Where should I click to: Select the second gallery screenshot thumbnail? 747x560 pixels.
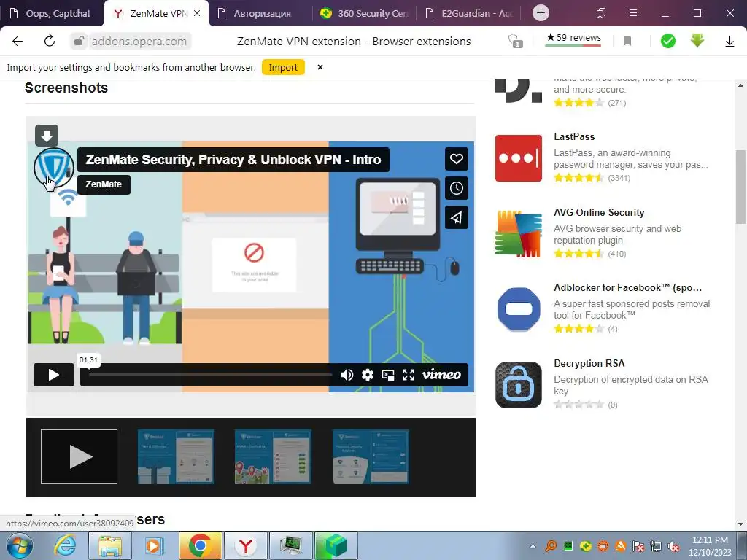point(176,456)
